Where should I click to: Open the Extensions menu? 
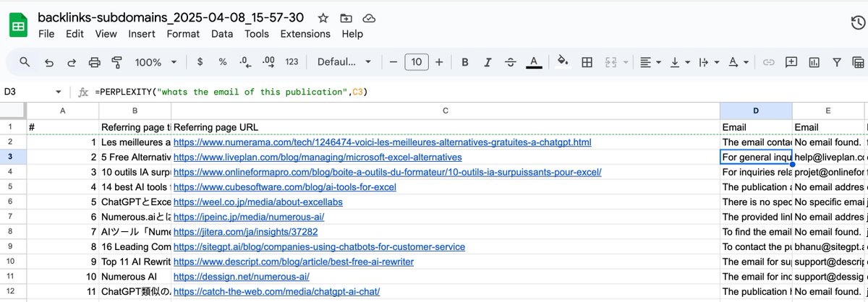[305, 34]
